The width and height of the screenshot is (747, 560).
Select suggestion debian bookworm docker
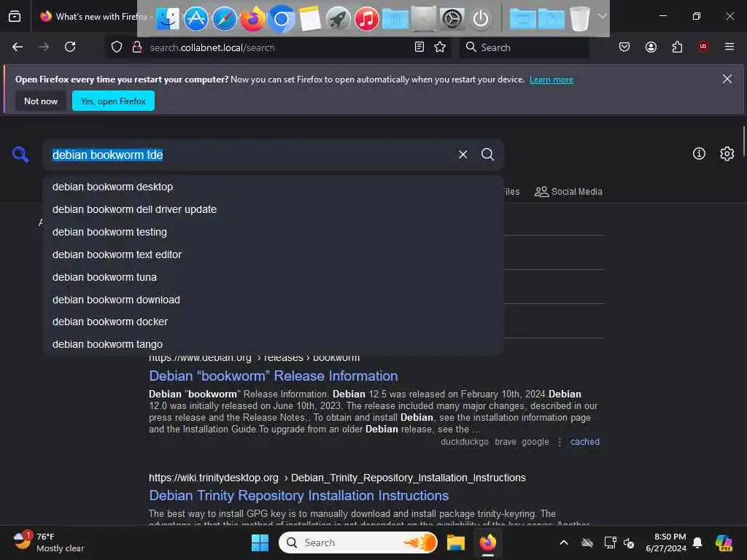273,322
